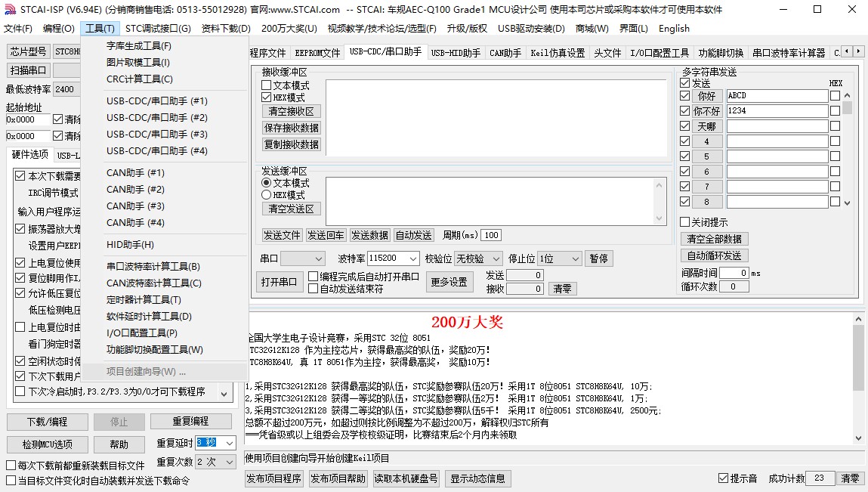Screen dimensions: 868x492
Task: Toggle 每次下载前都重新装载目标文件 checkbox
Action: [11, 465]
